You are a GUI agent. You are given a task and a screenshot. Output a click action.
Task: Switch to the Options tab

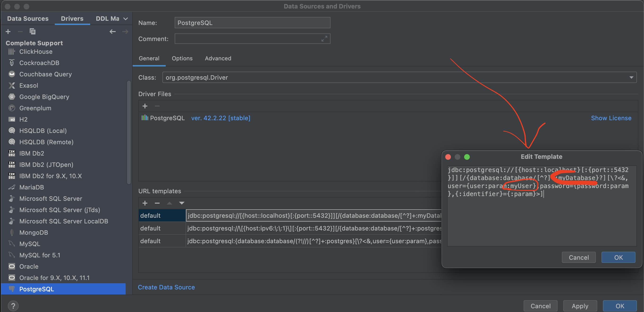182,58
